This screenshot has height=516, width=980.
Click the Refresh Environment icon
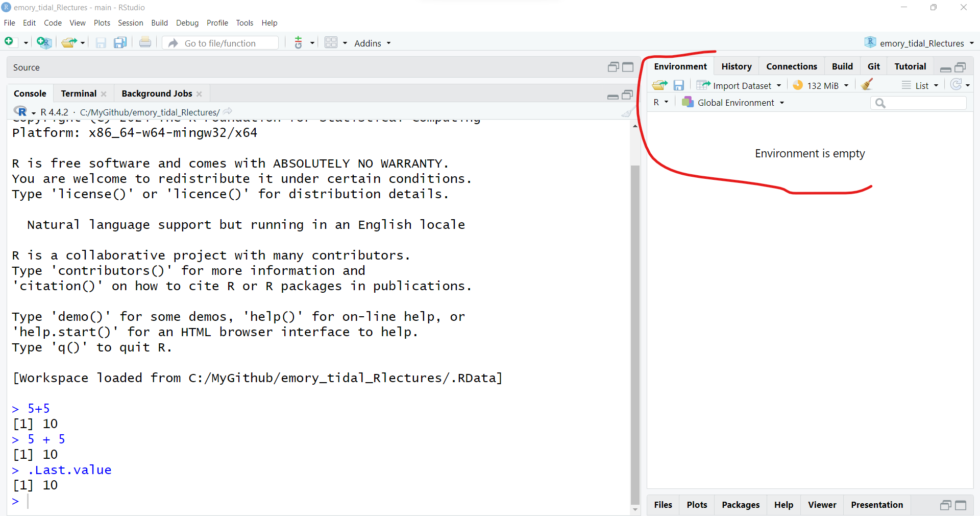coord(956,85)
